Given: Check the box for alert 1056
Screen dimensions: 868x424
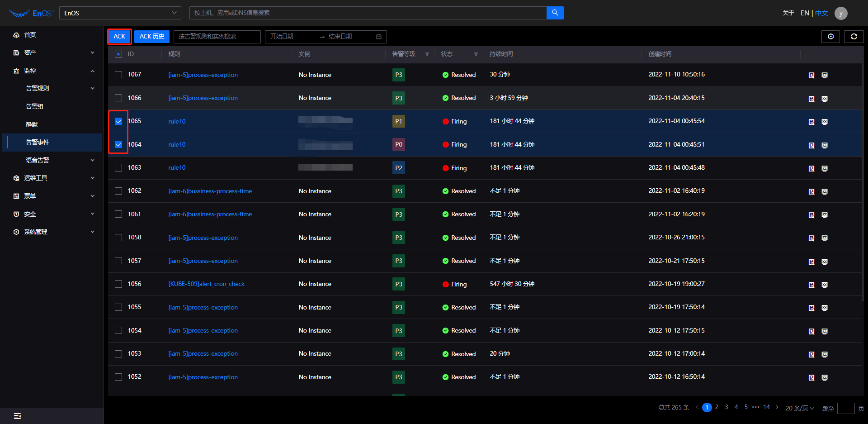Looking at the screenshot, I should click(118, 284).
